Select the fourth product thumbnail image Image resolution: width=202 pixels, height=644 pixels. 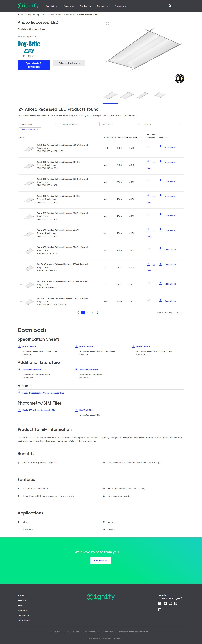pos(160,95)
